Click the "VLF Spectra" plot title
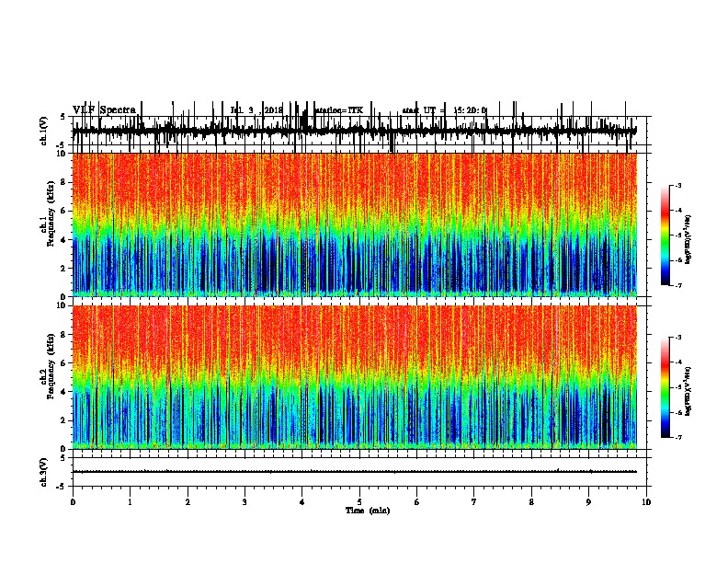 coord(104,110)
